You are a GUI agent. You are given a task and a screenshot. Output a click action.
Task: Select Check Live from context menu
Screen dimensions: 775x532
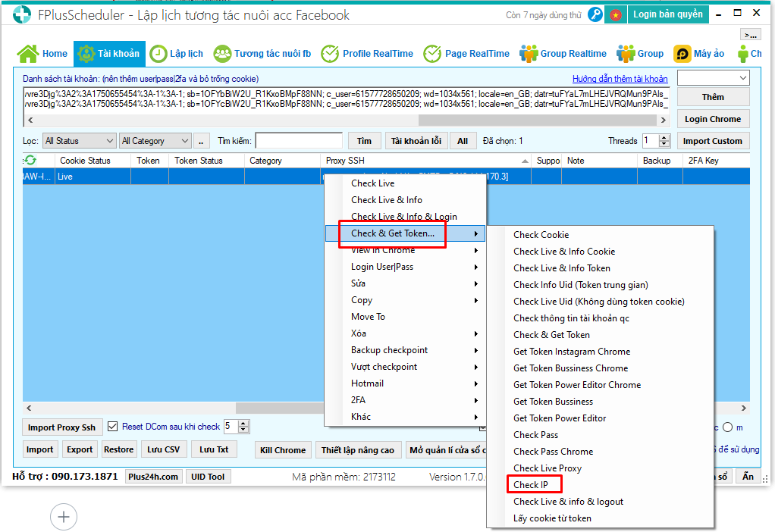click(405, 183)
